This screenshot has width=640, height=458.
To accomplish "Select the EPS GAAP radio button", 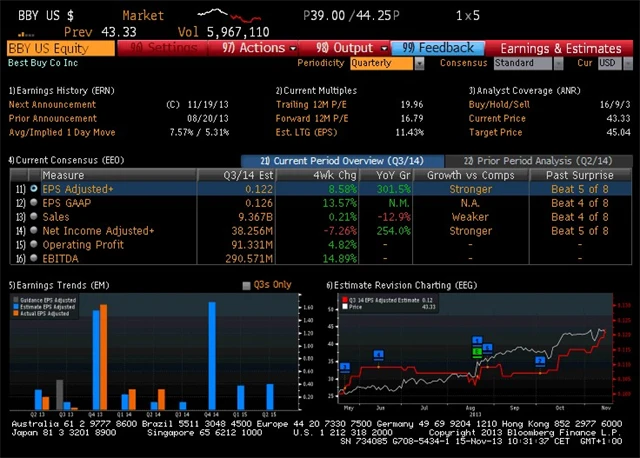I will pyautogui.click(x=35, y=202).
